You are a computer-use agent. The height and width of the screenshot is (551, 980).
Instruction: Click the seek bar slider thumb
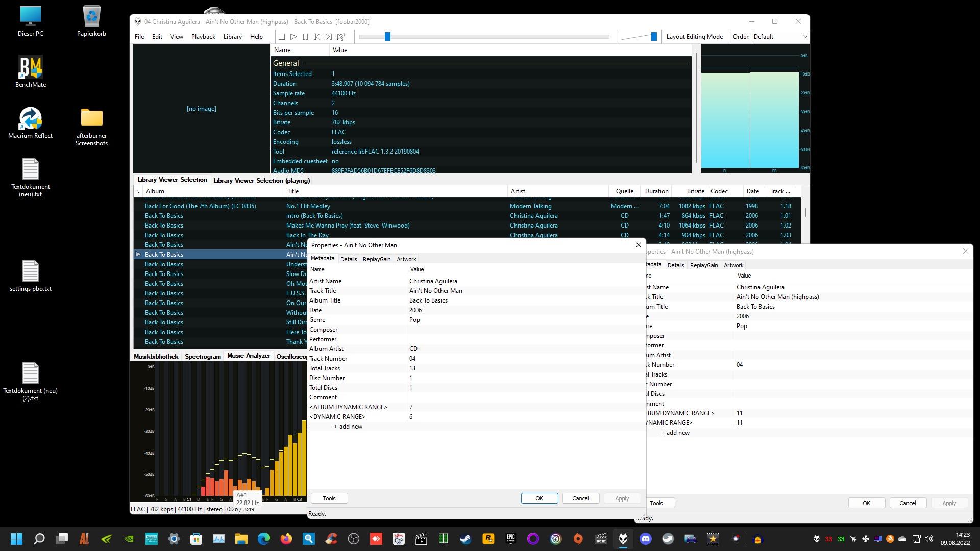click(x=387, y=37)
